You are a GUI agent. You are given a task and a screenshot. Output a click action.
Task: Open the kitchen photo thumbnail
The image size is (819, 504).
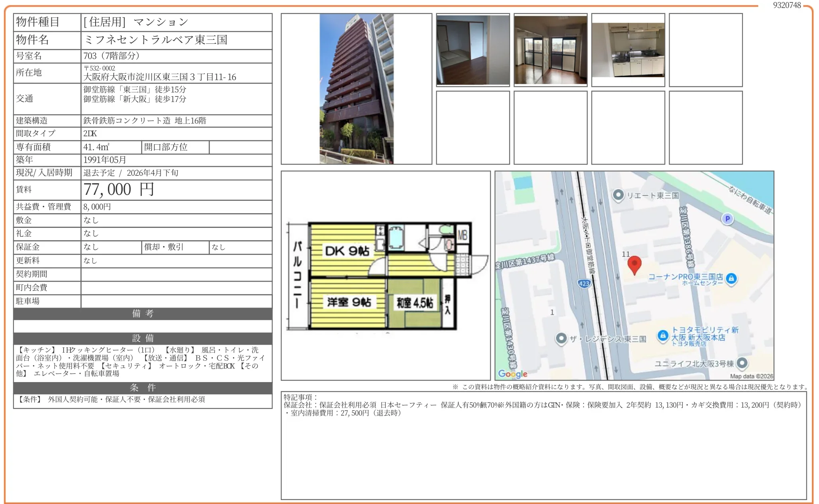(x=628, y=50)
